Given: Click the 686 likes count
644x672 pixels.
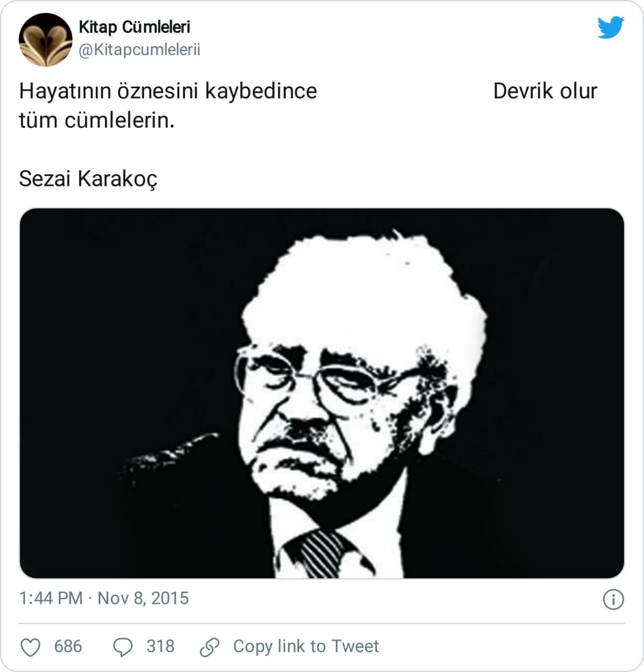Looking at the screenshot, I should 68,646.
